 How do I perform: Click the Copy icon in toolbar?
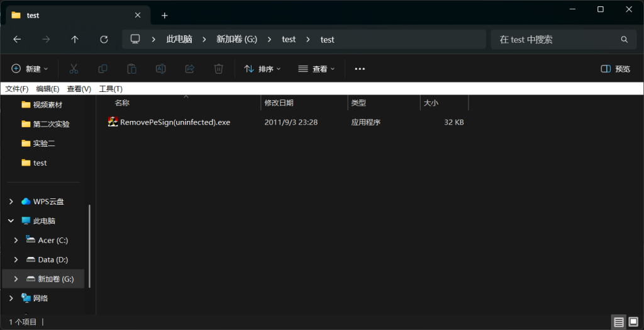(103, 69)
